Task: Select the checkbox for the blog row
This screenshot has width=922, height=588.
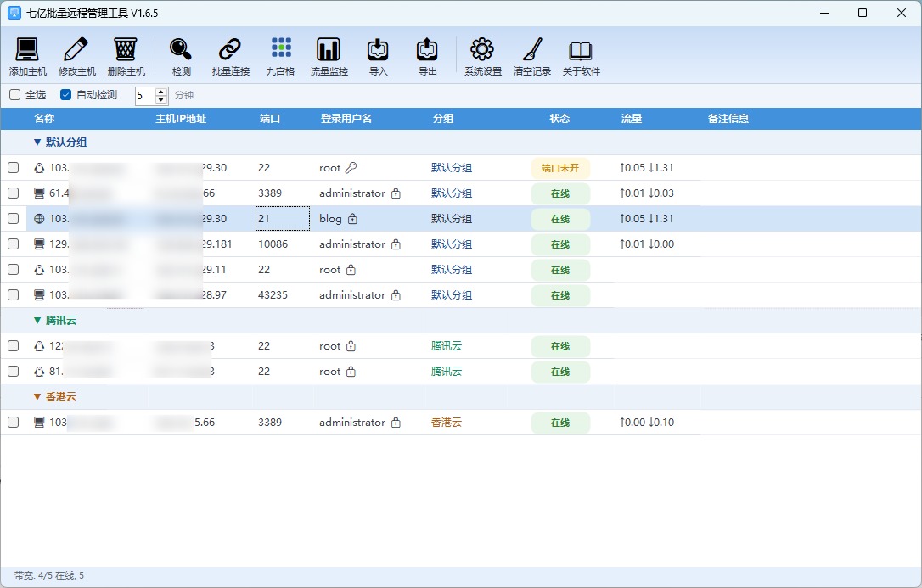Action: pos(13,219)
